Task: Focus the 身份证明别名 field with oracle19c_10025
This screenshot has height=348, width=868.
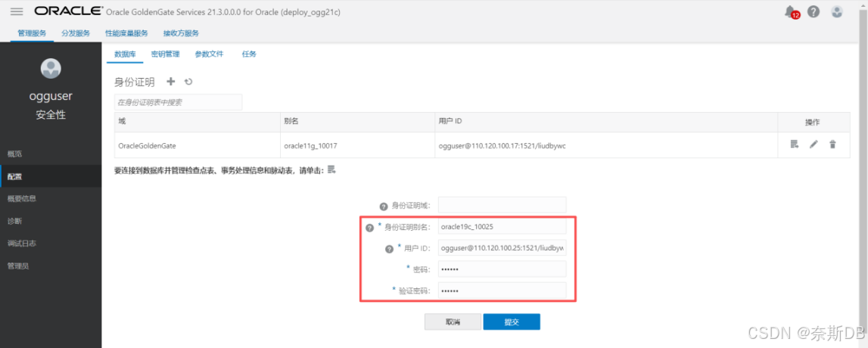Action: click(502, 226)
